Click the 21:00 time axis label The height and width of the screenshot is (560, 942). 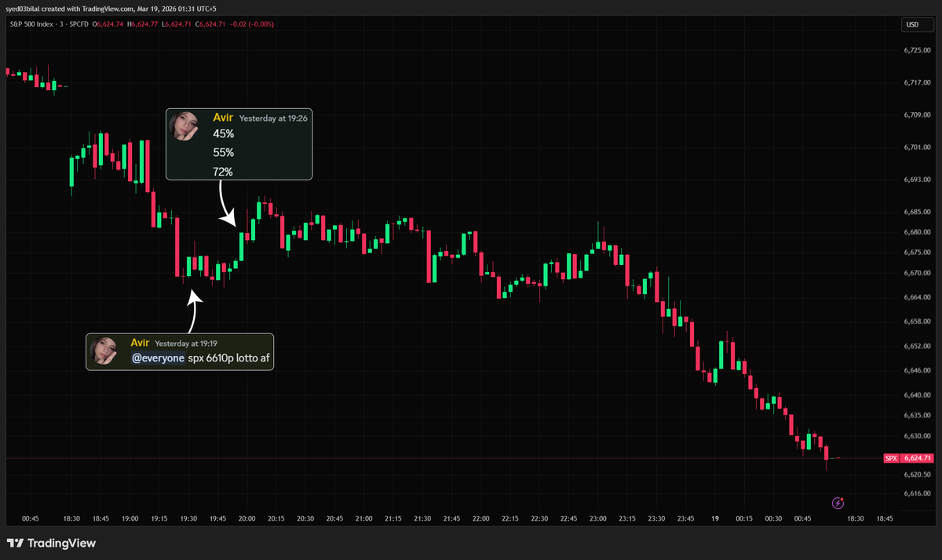click(x=364, y=518)
